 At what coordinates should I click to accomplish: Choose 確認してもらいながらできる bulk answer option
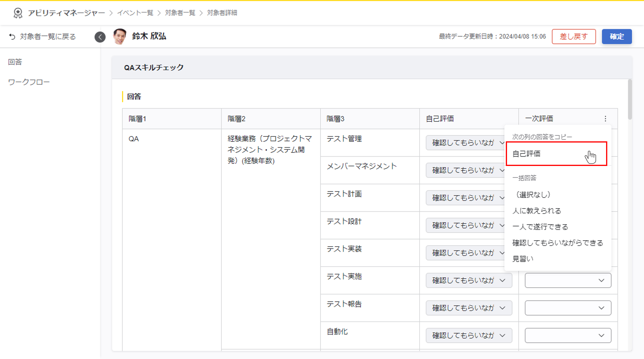557,243
